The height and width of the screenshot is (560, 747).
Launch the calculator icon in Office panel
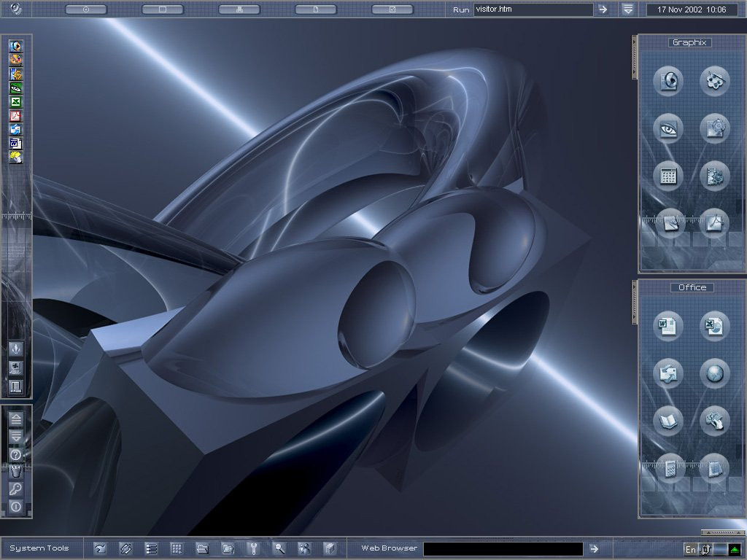pyautogui.click(x=668, y=468)
